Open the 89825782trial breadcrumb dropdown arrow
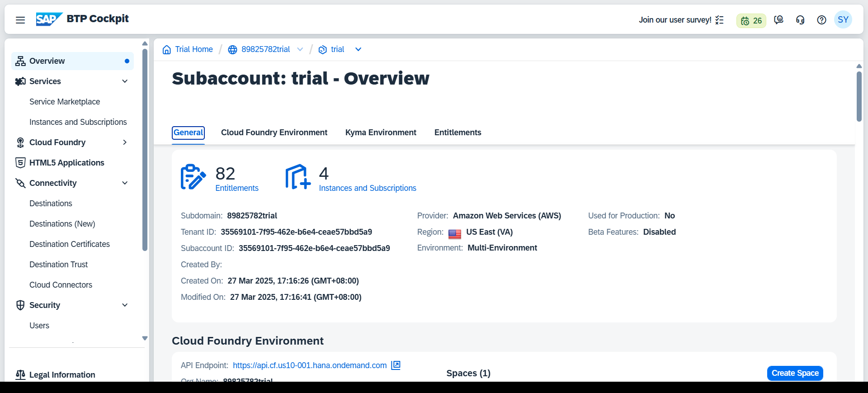Image resolution: width=868 pixels, height=393 pixels. tap(300, 50)
